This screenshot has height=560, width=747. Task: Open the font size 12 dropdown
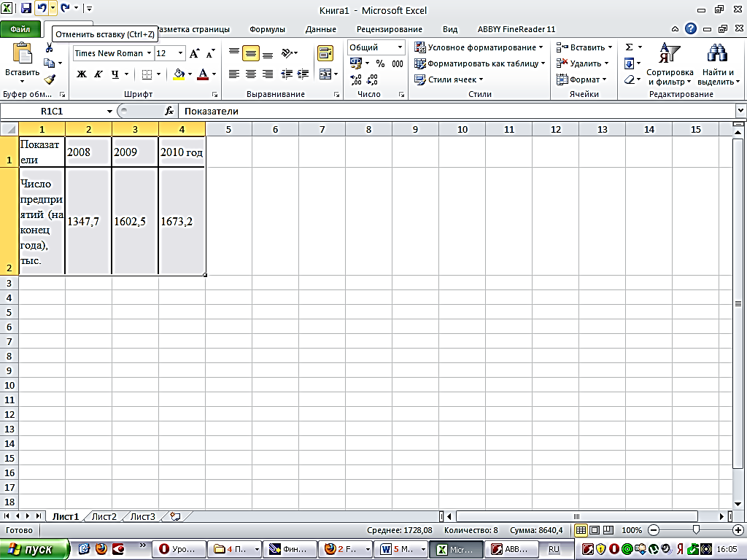[x=181, y=53]
